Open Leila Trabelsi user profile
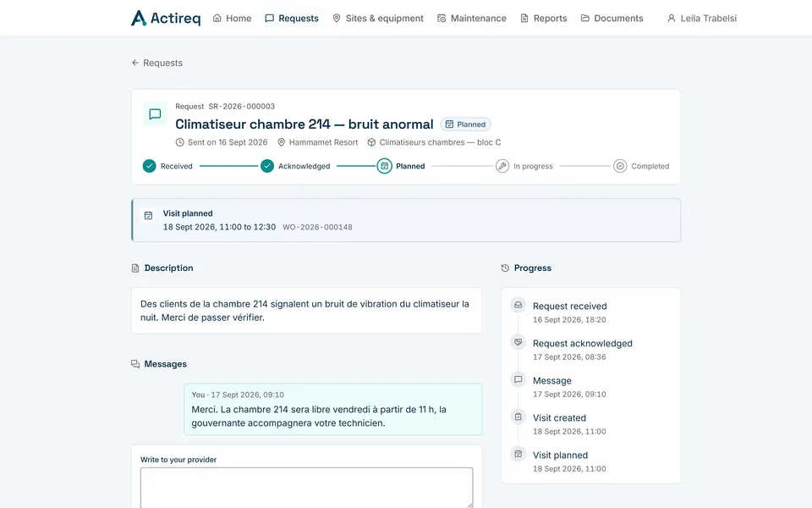 [702, 18]
